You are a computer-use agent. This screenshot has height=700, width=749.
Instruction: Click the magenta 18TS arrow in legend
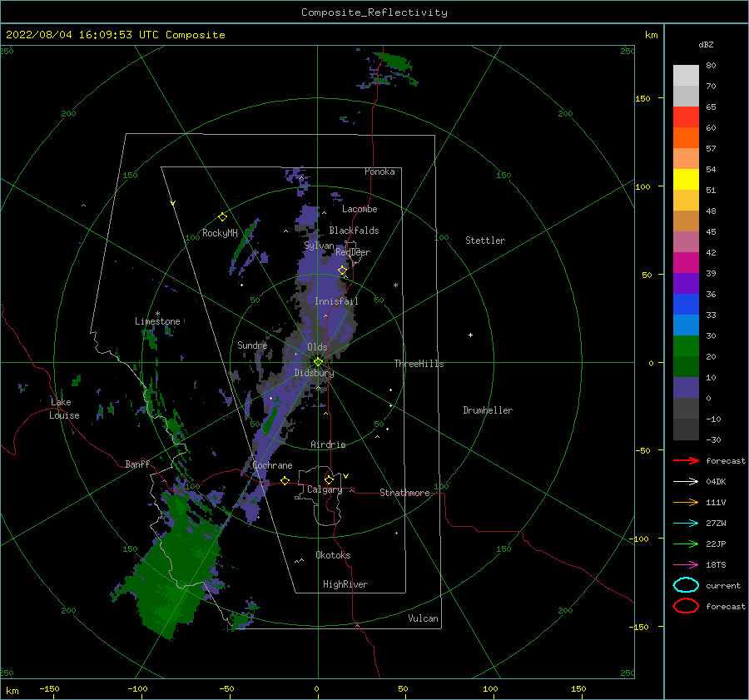click(686, 565)
